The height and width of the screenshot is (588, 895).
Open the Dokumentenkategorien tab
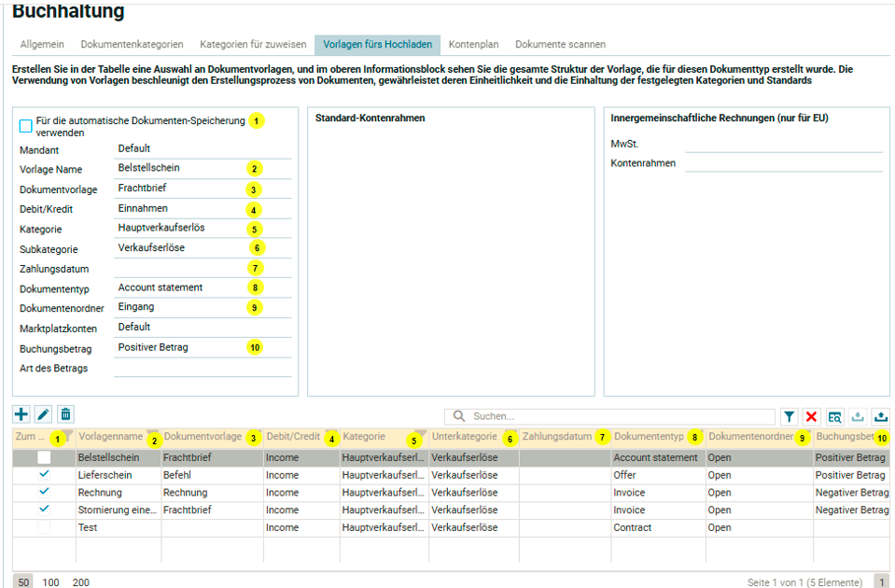pyautogui.click(x=132, y=44)
